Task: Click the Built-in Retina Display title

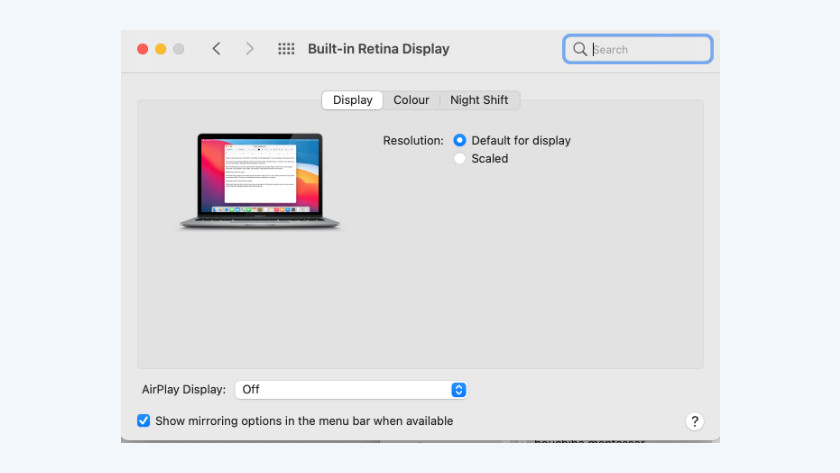Action: [x=378, y=49]
